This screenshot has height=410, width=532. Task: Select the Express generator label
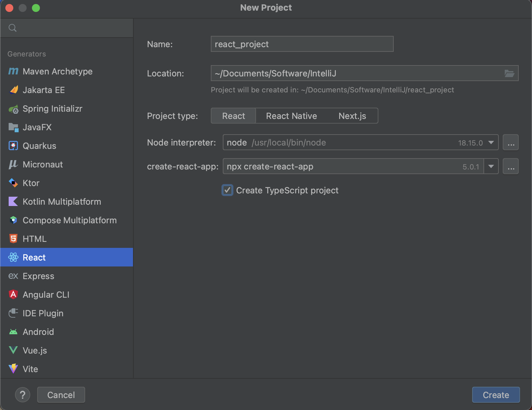tap(38, 276)
